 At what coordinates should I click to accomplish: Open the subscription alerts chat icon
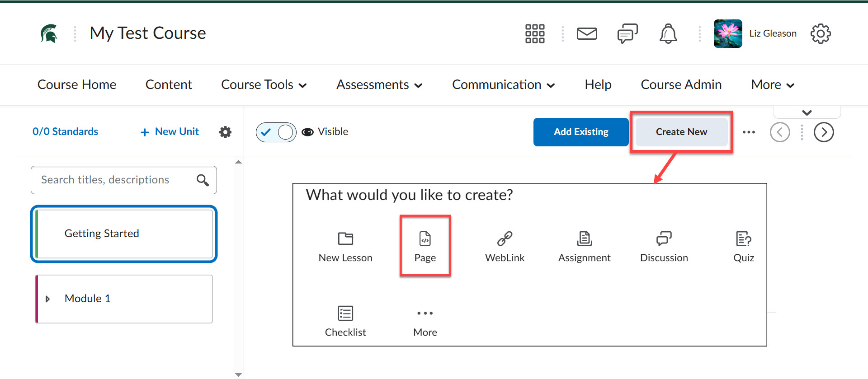(x=627, y=34)
